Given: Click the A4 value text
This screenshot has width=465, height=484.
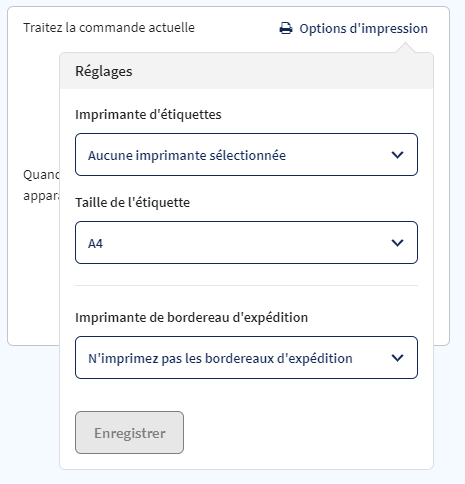Looking at the screenshot, I should [x=95, y=244].
